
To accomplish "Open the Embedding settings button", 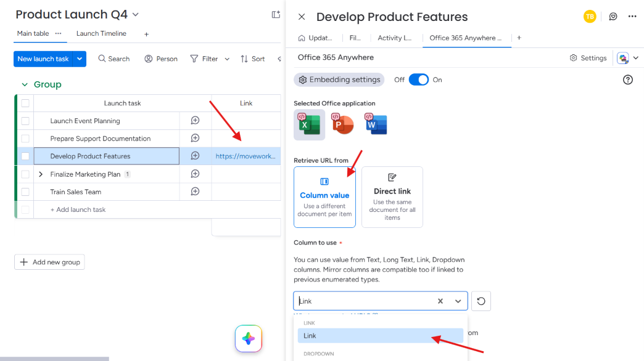I will [x=339, y=79].
